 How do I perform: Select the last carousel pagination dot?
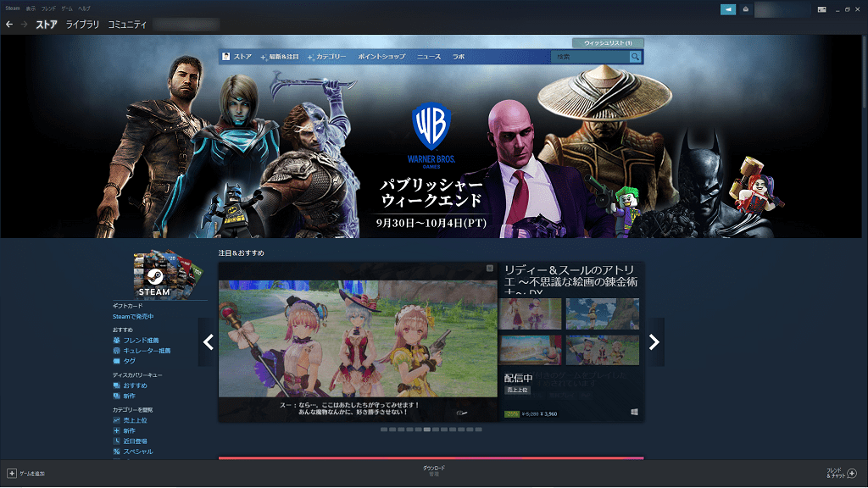tap(478, 430)
